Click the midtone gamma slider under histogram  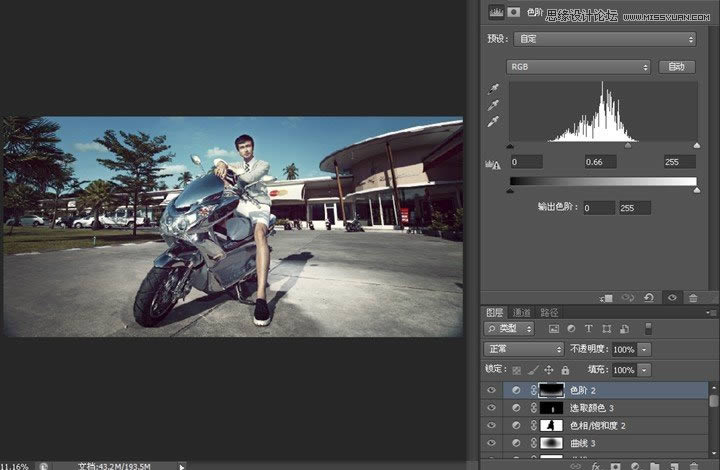[x=628, y=145]
